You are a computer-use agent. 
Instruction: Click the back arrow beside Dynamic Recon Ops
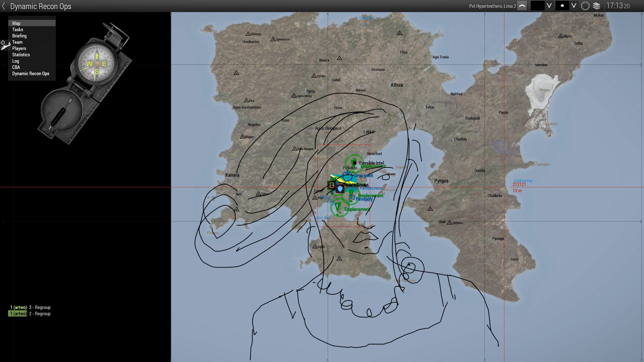(x=4, y=6)
